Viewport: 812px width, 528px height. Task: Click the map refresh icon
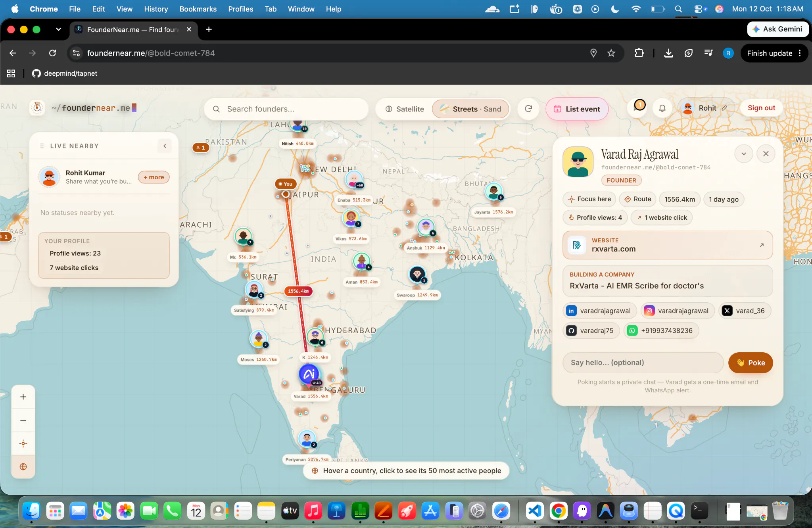528,109
